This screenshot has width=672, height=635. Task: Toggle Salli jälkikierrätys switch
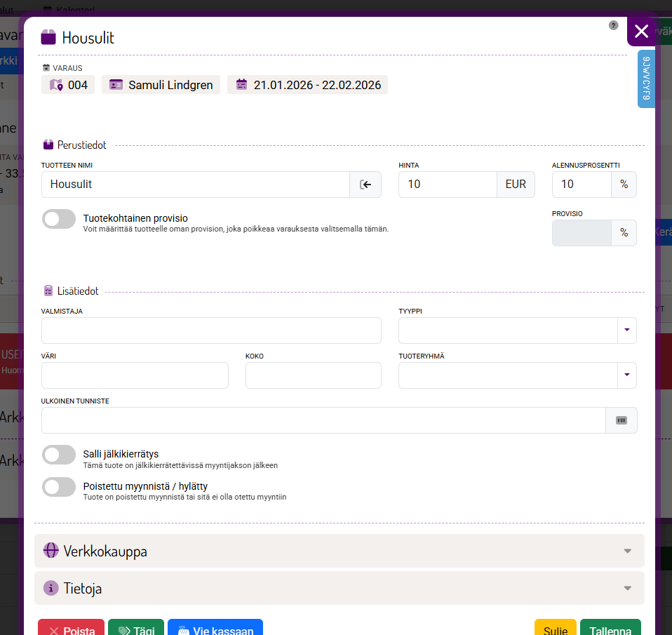[x=59, y=455]
